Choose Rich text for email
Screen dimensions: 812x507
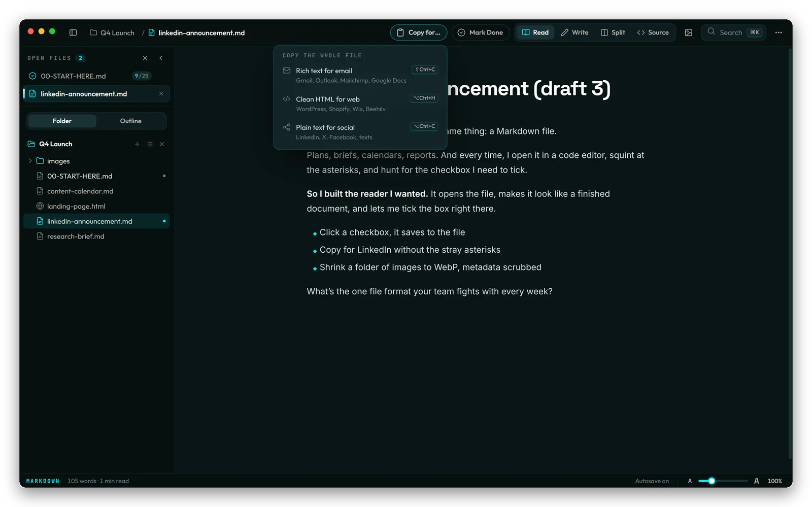[360, 75]
